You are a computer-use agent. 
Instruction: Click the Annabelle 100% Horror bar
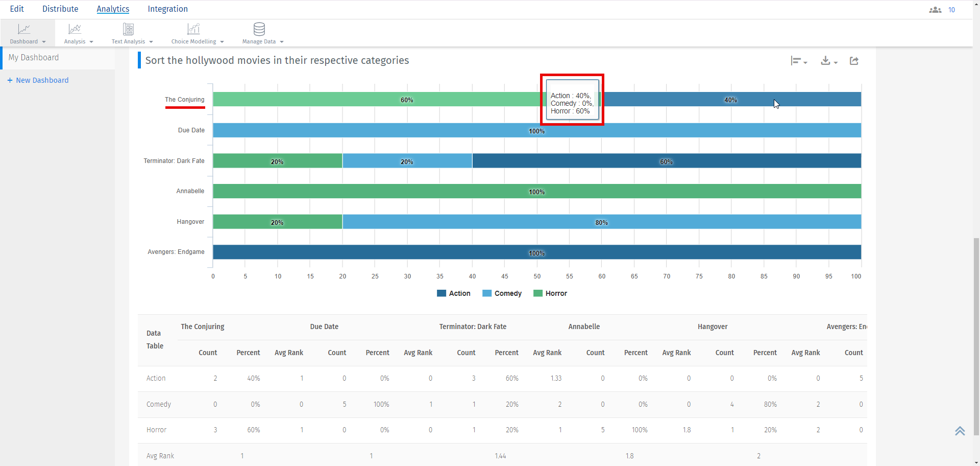click(x=537, y=191)
